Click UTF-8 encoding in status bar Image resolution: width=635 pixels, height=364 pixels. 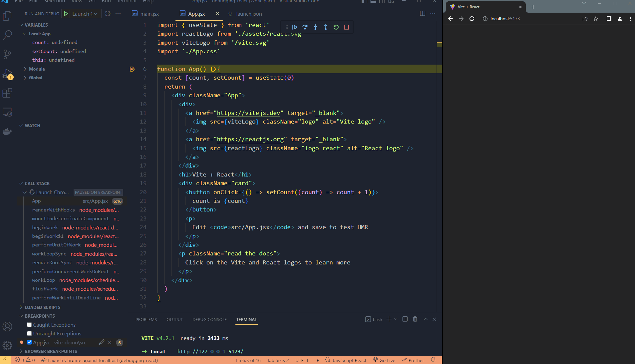(x=301, y=360)
